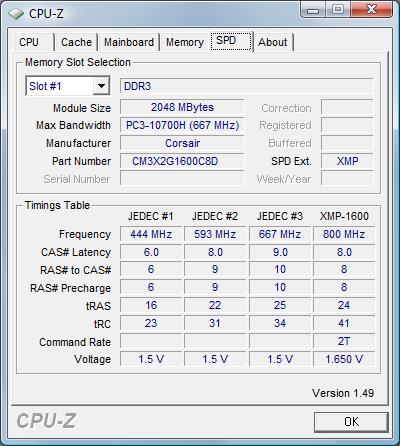Click the tRC value 23

point(151,323)
